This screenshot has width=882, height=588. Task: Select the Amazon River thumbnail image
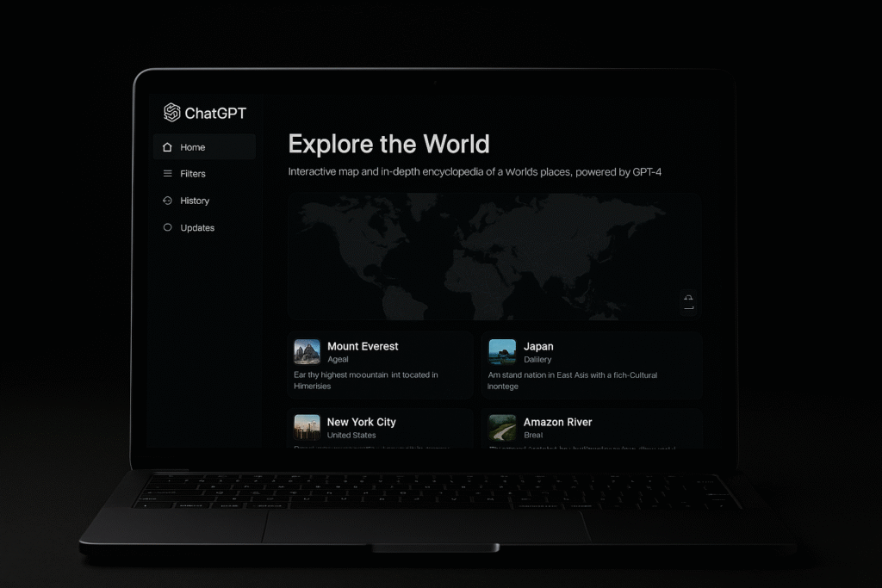502,427
